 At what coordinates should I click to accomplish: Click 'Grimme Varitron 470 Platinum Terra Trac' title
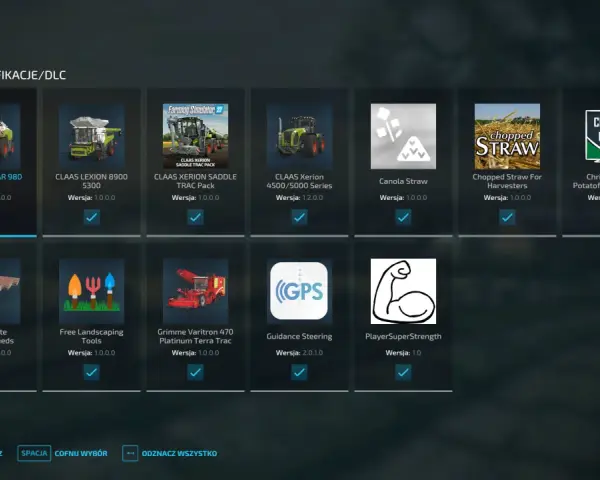(x=196, y=336)
